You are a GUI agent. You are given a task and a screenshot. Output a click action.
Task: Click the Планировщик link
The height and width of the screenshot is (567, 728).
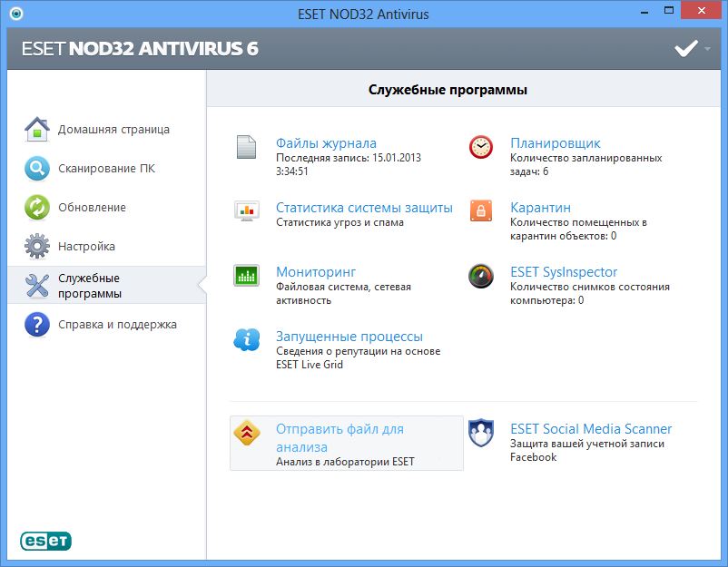pyautogui.click(x=555, y=143)
